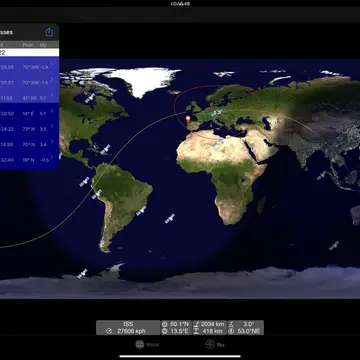Tap the 27606 kph speed value

(x=132, y=331)
